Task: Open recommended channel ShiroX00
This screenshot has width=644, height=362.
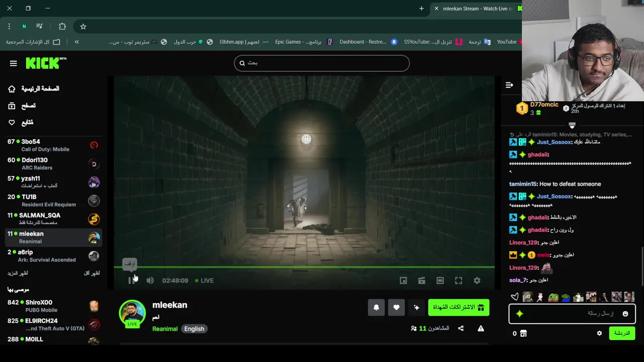Action: pyautogui.click(x=53, y=306)
